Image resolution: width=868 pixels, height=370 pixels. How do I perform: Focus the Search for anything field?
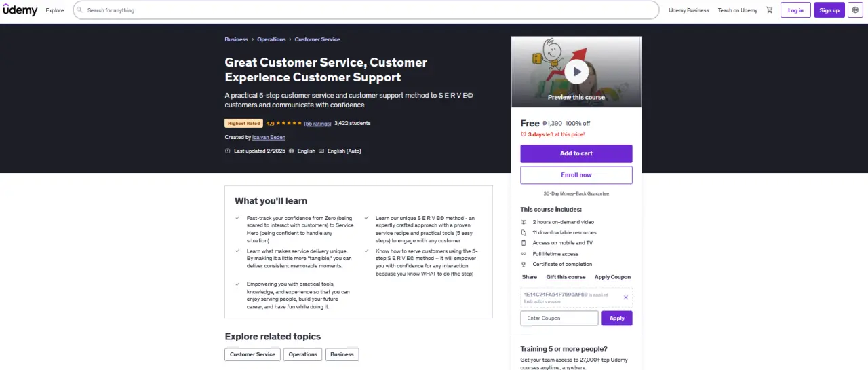point(366,10)
